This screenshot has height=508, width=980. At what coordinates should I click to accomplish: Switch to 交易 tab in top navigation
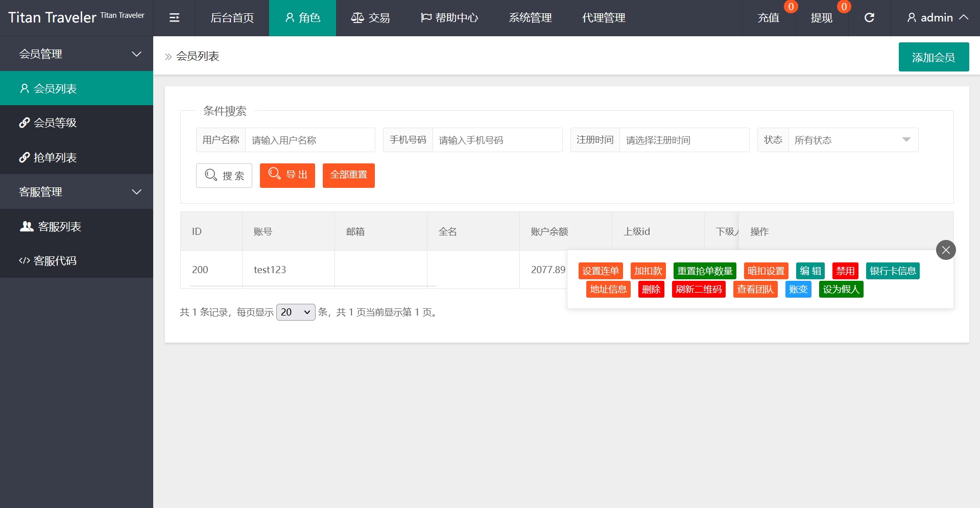pyautogui.click(x=371, y=18)
